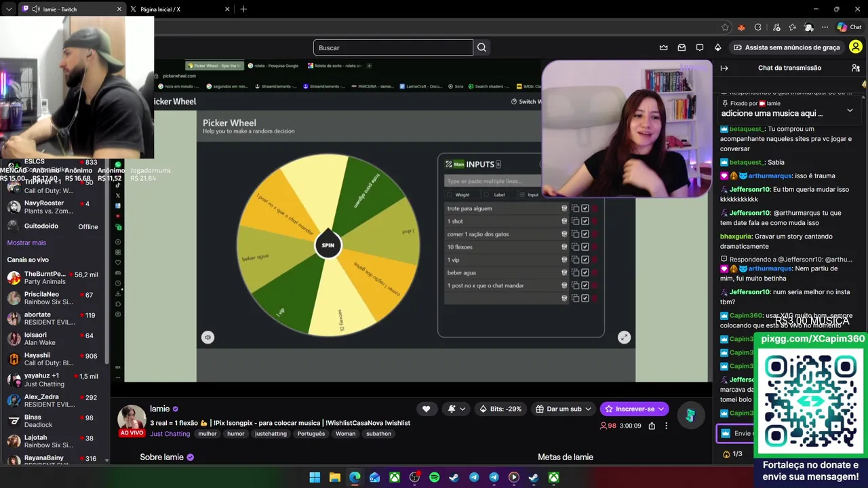Expand the pinned message chevron
Image resolution: width=868 pixels, height=488 pixels.
850,110
